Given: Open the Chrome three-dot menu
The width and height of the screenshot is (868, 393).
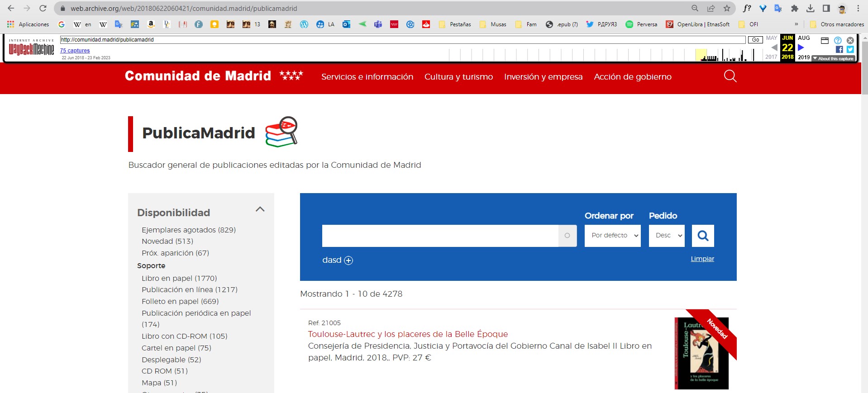Looking at the screenshot, I should pos(858,8).
